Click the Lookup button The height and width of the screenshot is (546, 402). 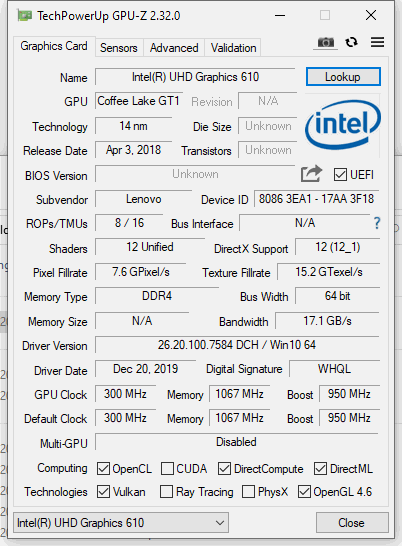pyautogui.click(x=343, y=77)
